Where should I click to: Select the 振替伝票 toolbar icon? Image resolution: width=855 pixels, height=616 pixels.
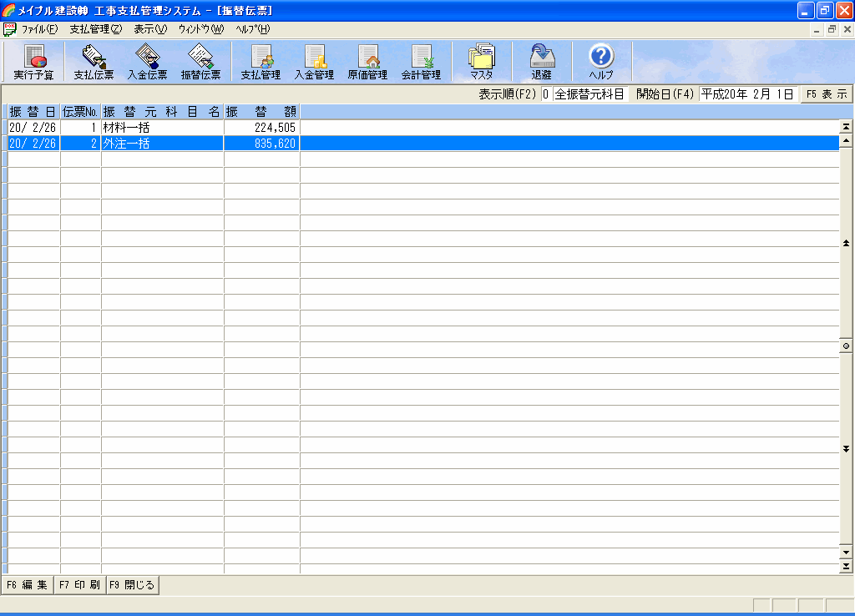coord(200,62)
